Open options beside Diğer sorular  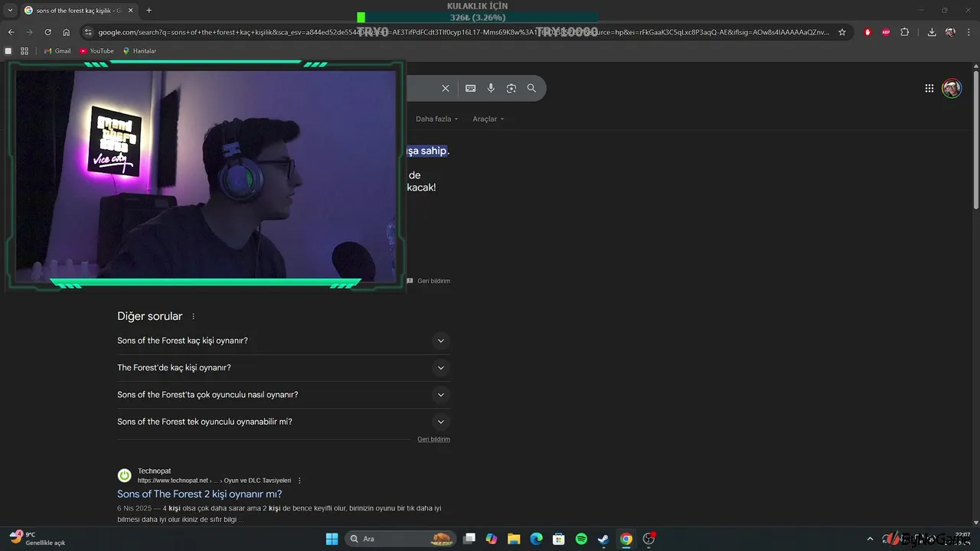pyautogui.click(x=193, y=316)
